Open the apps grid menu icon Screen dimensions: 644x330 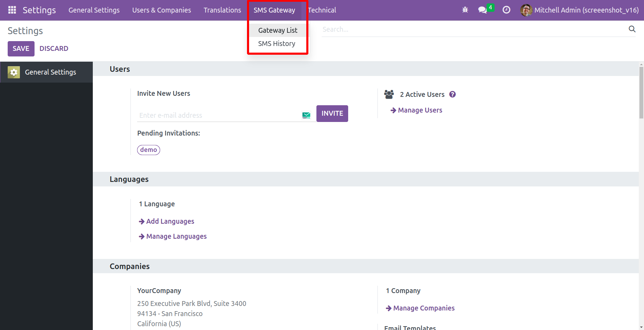[x=12, y=10]
